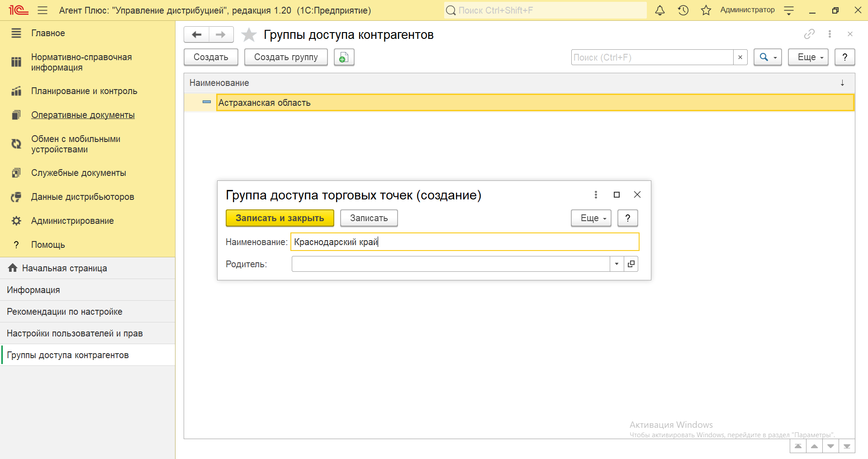Expand the Родитель dropdown arrow
Screen dimensions: 868x459
[x=617, y=264]
